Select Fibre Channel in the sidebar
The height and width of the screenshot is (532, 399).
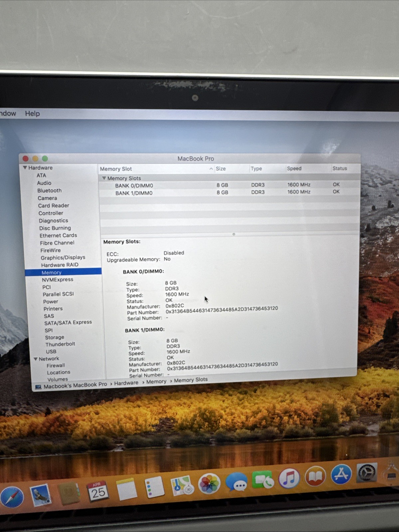[57, 243]
